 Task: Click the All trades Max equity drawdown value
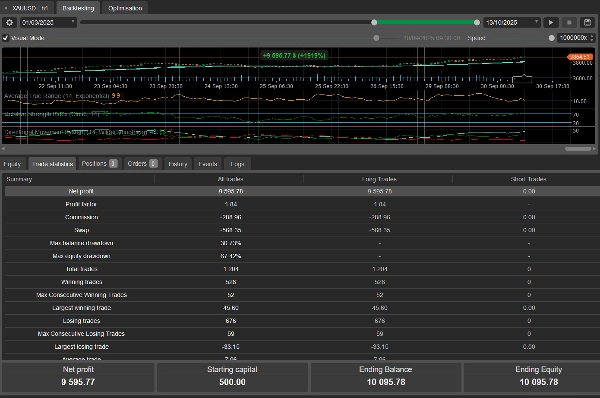point(230,256)
